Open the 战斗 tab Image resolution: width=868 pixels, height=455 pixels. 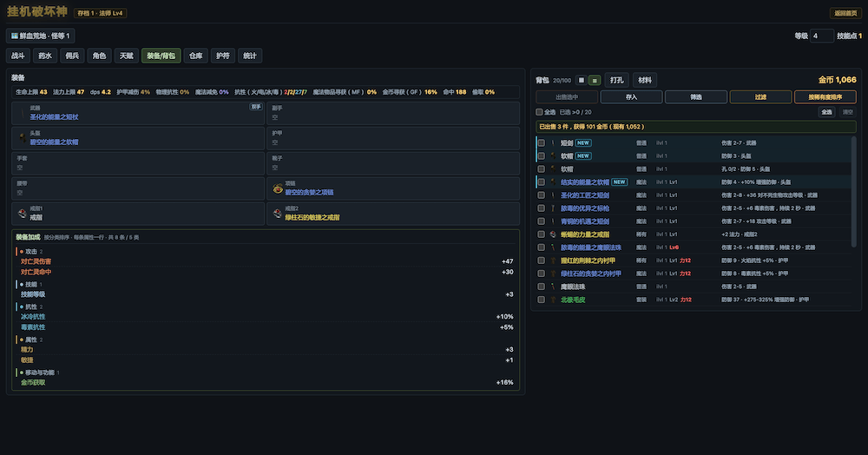(18, 56)
